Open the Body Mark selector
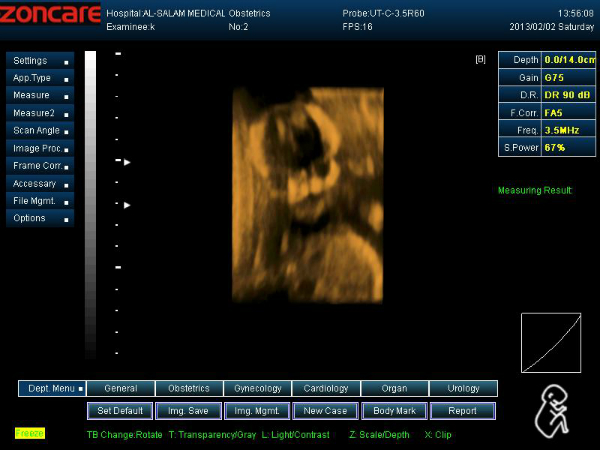 pos(394,411)
